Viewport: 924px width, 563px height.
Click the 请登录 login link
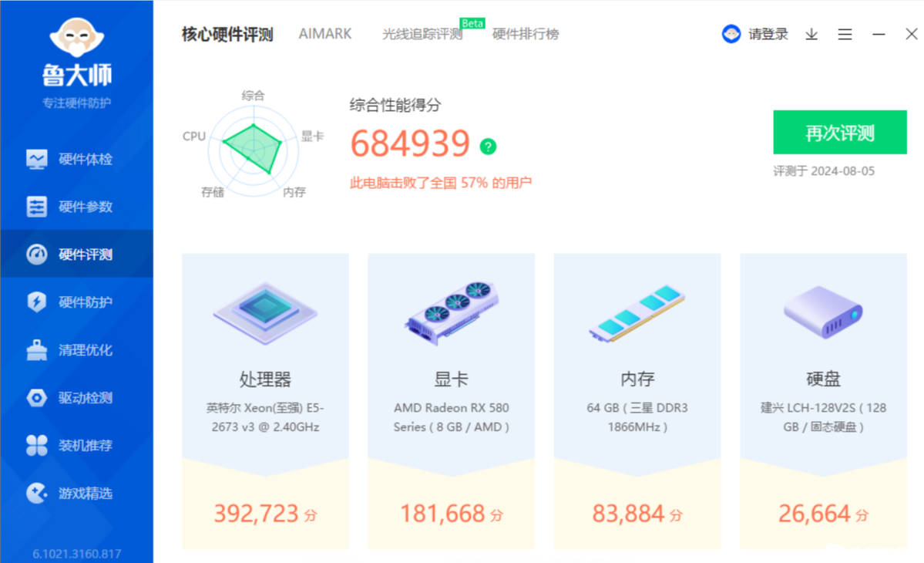click(768, 34)
